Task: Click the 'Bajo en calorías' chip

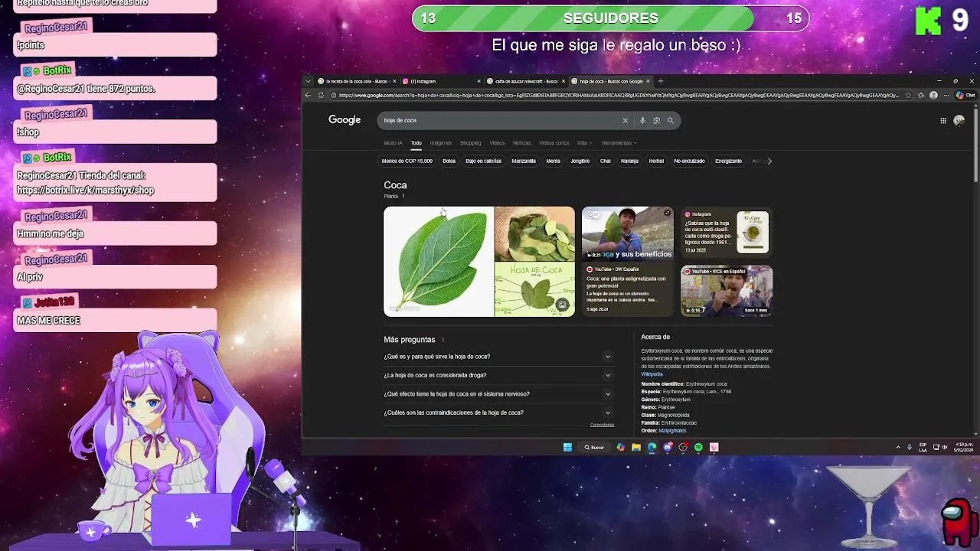Action: (483, 161)
